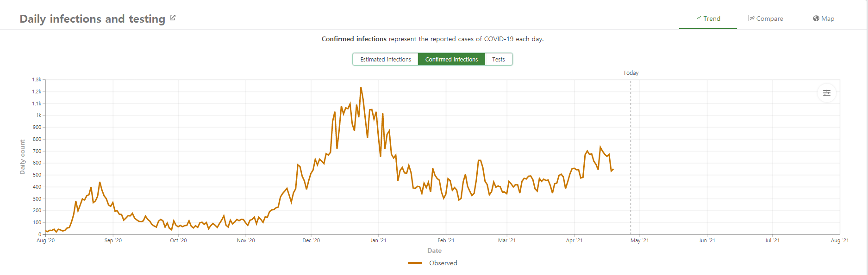Switch to the Trend tab

708,18
